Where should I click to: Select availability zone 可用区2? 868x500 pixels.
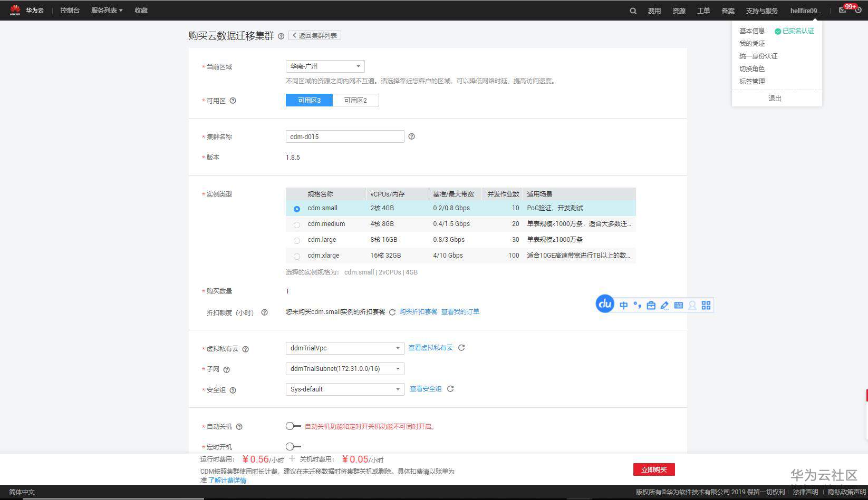(355, 101)
